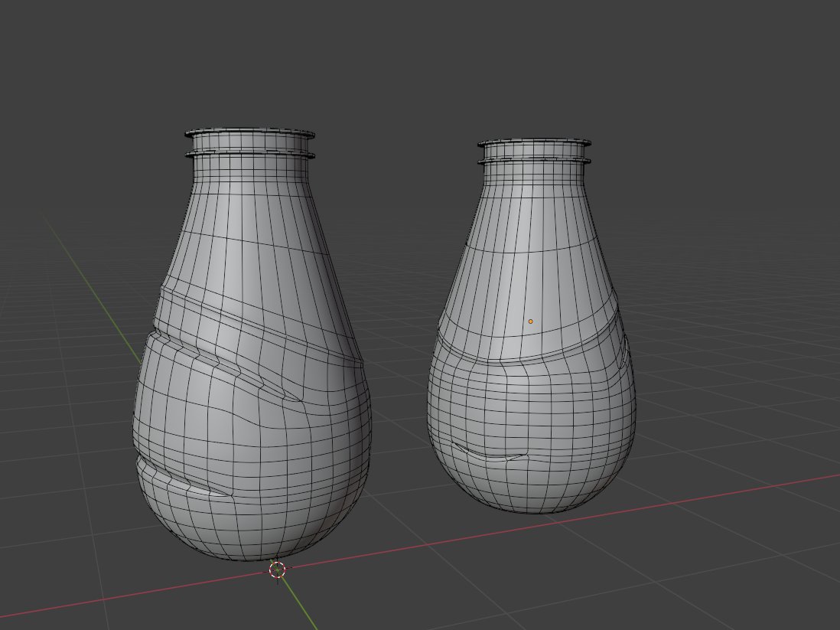Click the rim of the left vase

pos(252,130)
